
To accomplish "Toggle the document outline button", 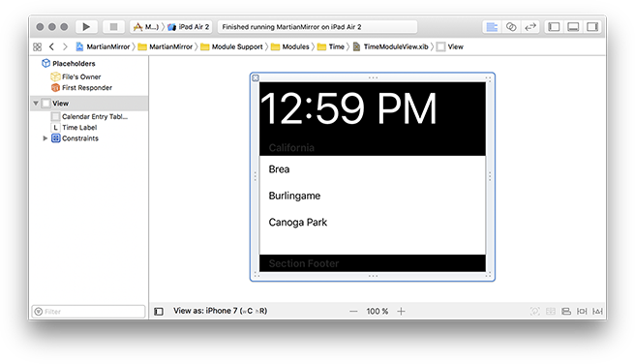I will coord(159,312).
